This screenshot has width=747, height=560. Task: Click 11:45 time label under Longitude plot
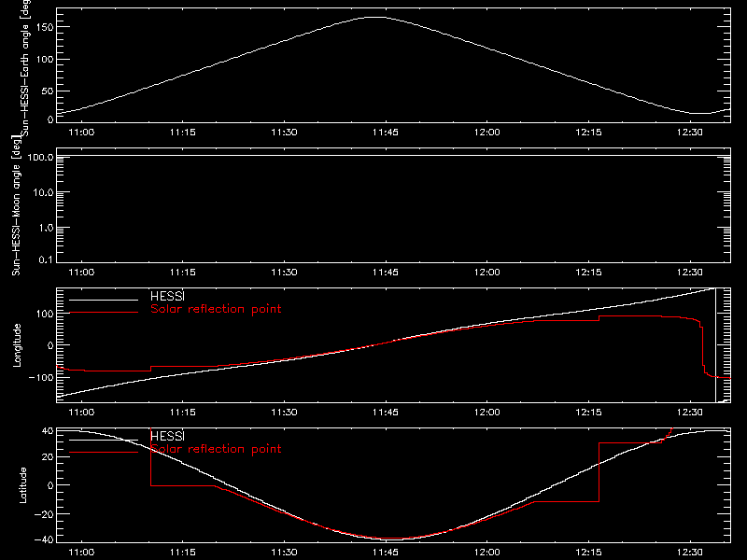[386, 413]
